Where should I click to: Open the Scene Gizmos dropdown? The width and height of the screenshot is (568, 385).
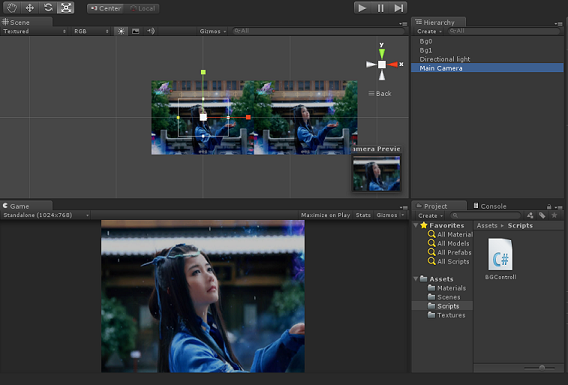point(213,31)
